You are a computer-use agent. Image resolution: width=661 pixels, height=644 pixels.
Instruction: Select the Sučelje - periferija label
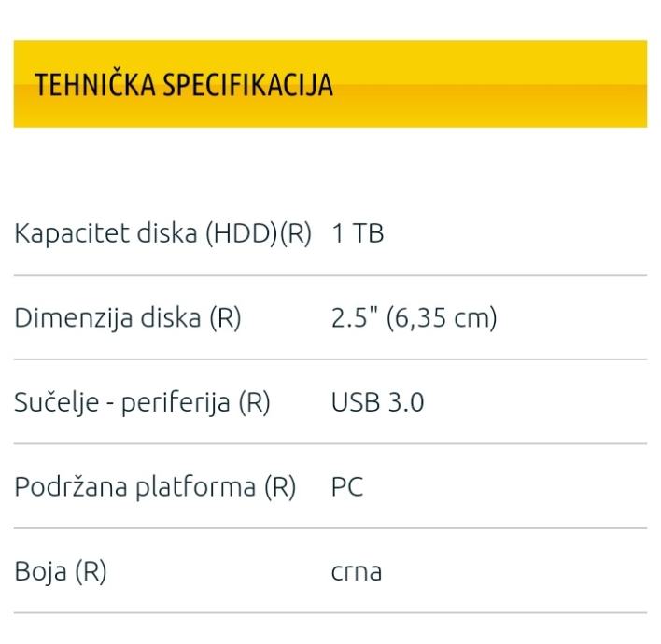121,403
